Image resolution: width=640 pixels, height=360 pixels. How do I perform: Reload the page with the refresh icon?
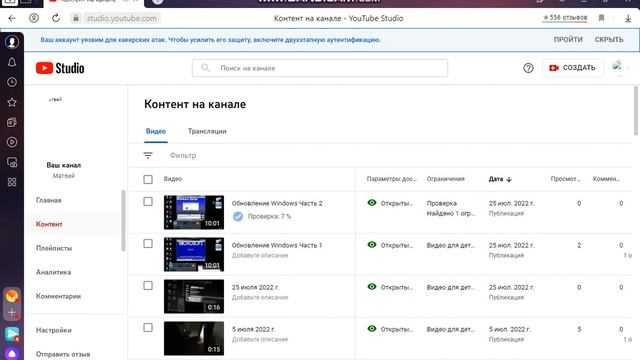click(56, 18)
